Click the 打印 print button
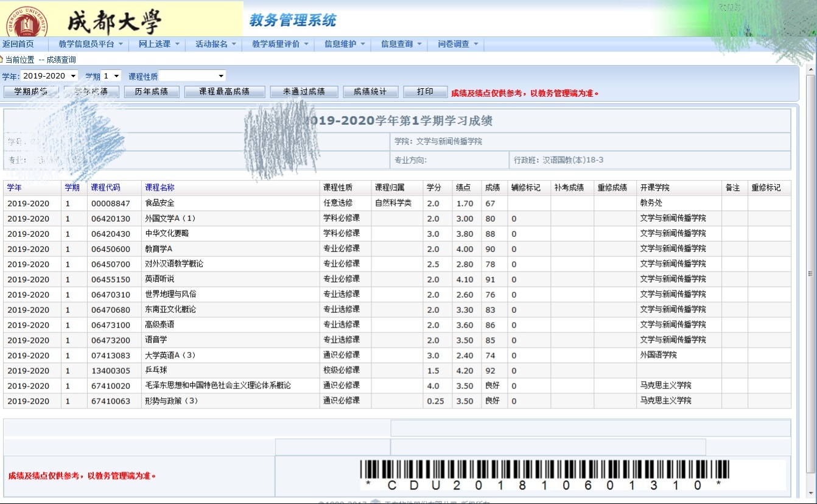 [x=425, y=92]
